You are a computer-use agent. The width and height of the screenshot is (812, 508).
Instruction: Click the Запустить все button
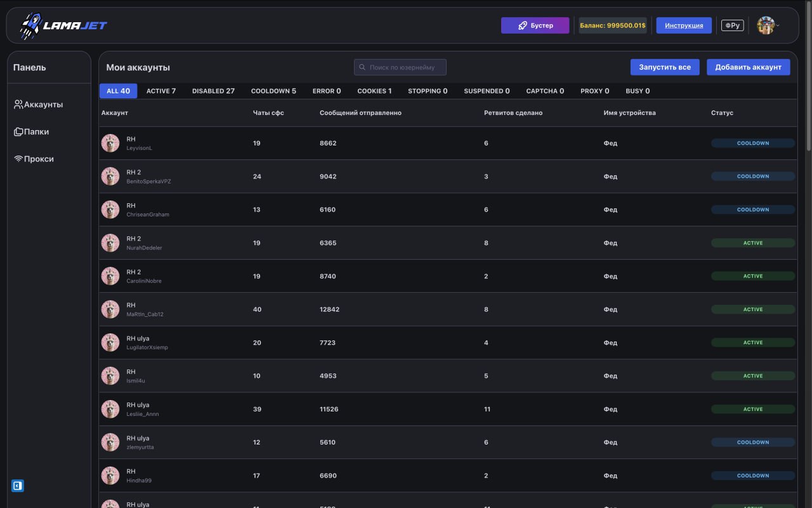[x=665, y=67]
